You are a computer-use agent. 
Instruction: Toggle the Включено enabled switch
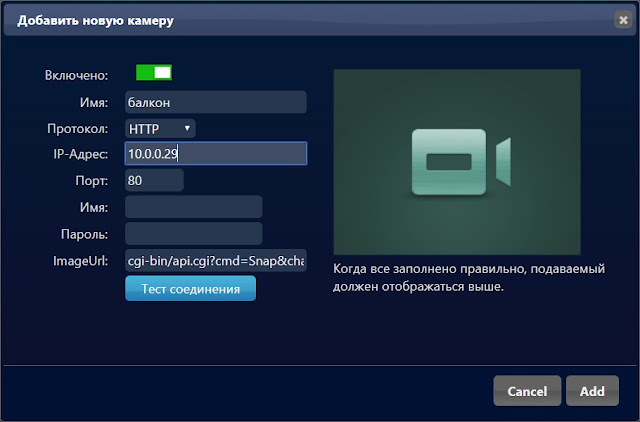154,73
